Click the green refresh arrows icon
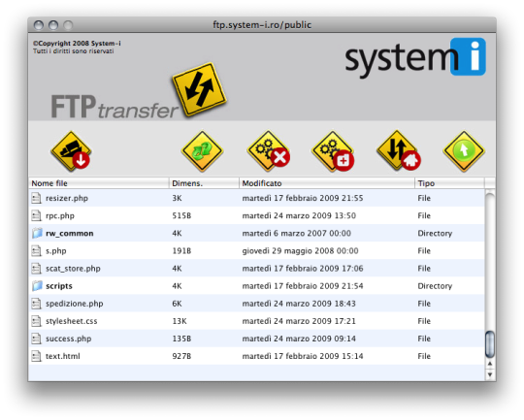Viewport: 524px width, 420px height. coord(202,151)
